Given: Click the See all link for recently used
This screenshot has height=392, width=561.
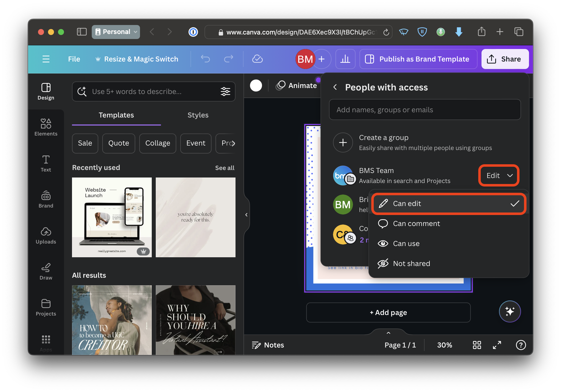Looking at the screenshot, I should coord(224,168).
